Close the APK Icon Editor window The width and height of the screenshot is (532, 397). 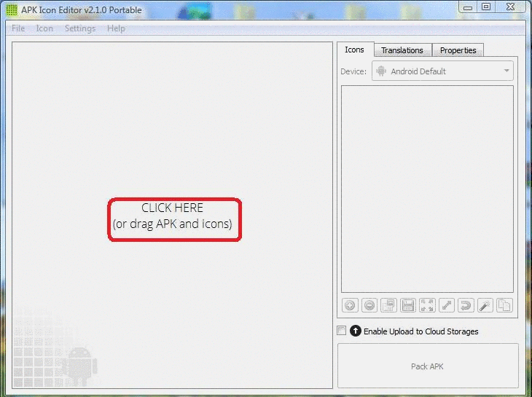click(510, 7)
